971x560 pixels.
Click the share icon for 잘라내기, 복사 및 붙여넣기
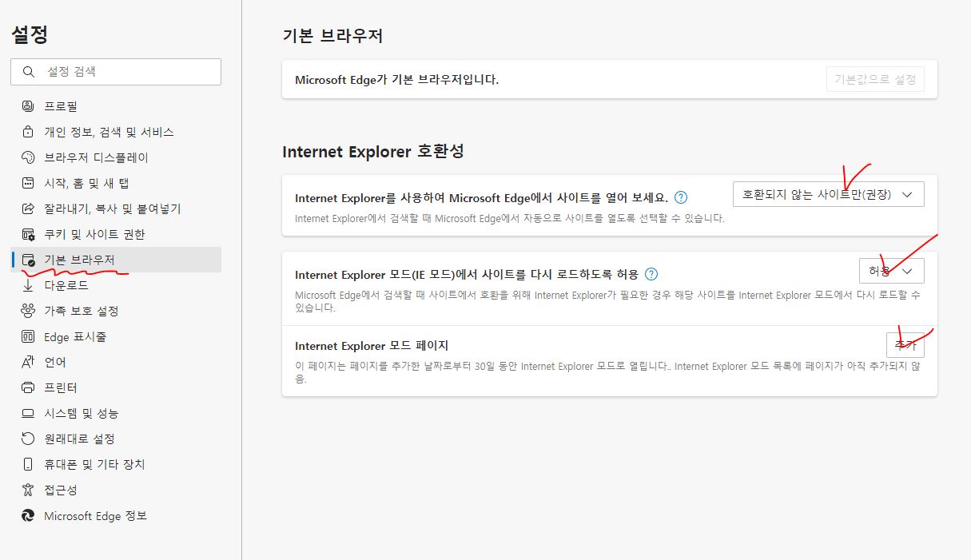[29, 209]
